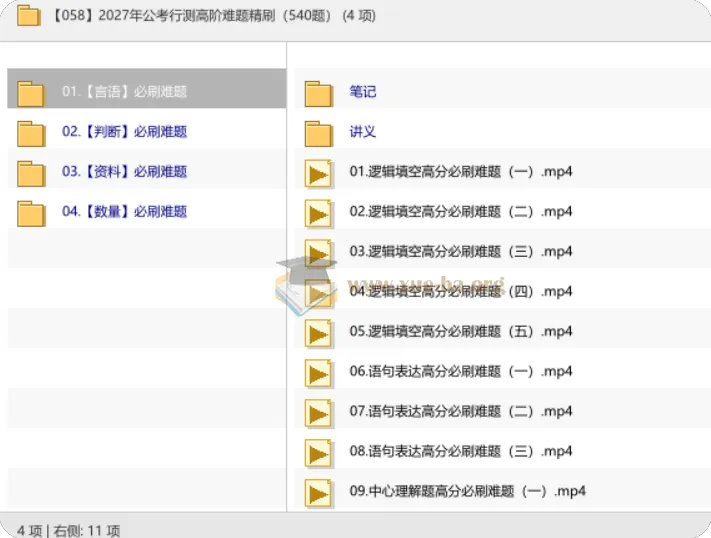Click video icon for 01.逻辑填空高分必刷难题（一）

[x=319, y=174]
